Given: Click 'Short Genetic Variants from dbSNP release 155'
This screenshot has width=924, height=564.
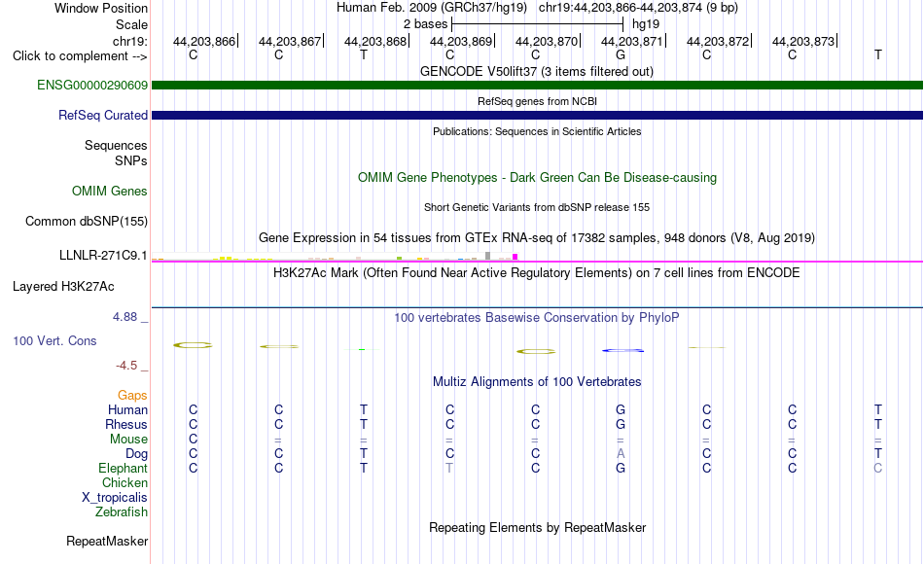Looking at the screenshot, I should click(537, 207).
